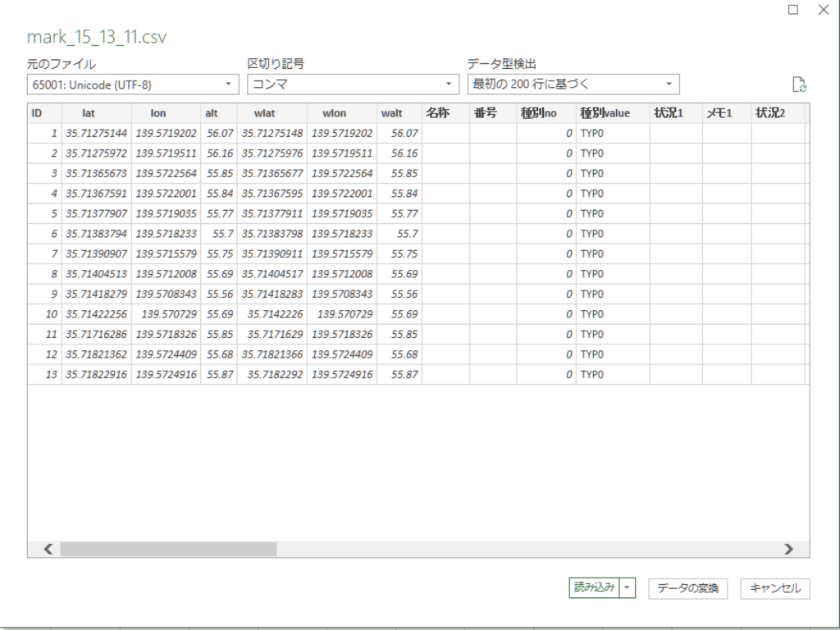Screen dimensions: 840x630
Task: Open the 元のファイル encoding dropdown
Action: tap(133, 84)
